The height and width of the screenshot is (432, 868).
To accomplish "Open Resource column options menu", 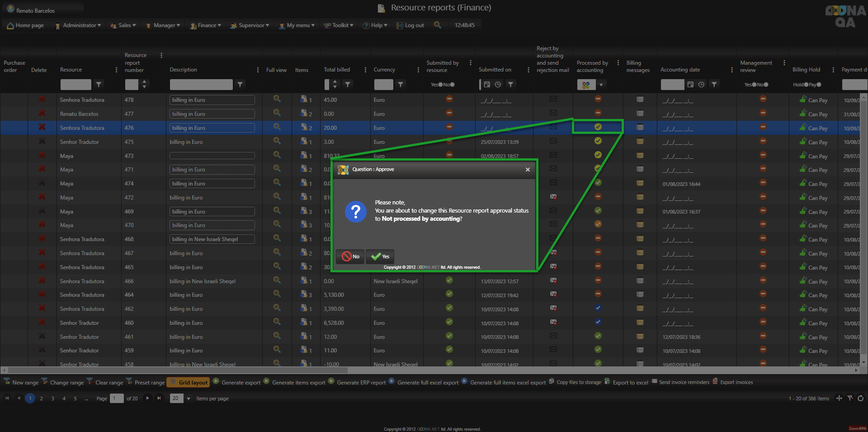I will click(116, 70).
